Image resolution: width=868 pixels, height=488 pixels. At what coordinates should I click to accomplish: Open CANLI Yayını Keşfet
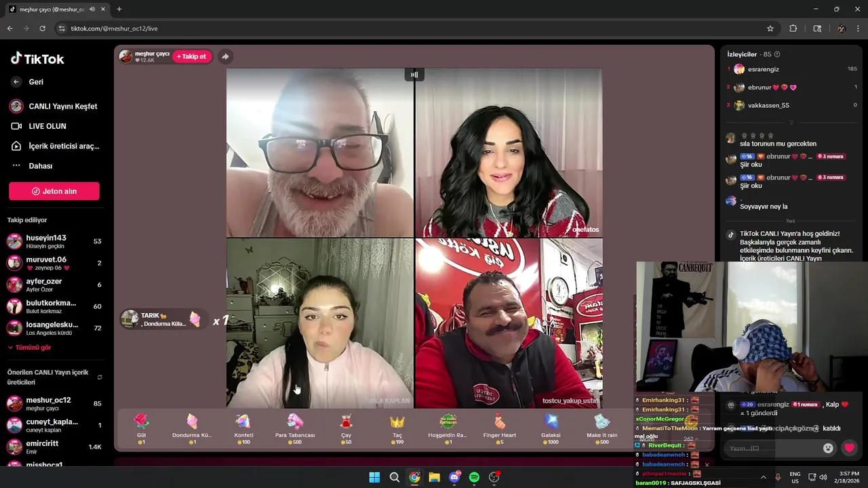(x=54, y=106)
